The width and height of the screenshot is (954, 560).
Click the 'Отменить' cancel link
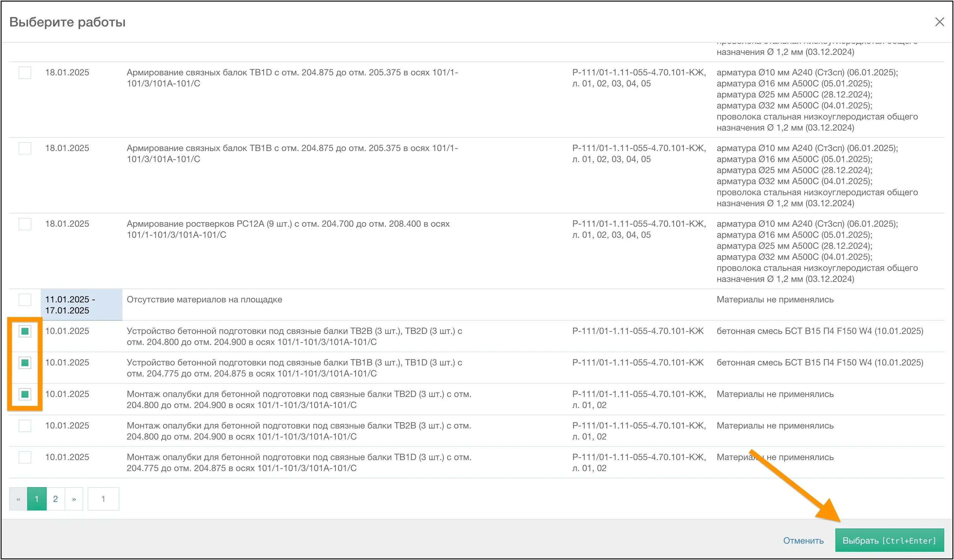point(803,540)
